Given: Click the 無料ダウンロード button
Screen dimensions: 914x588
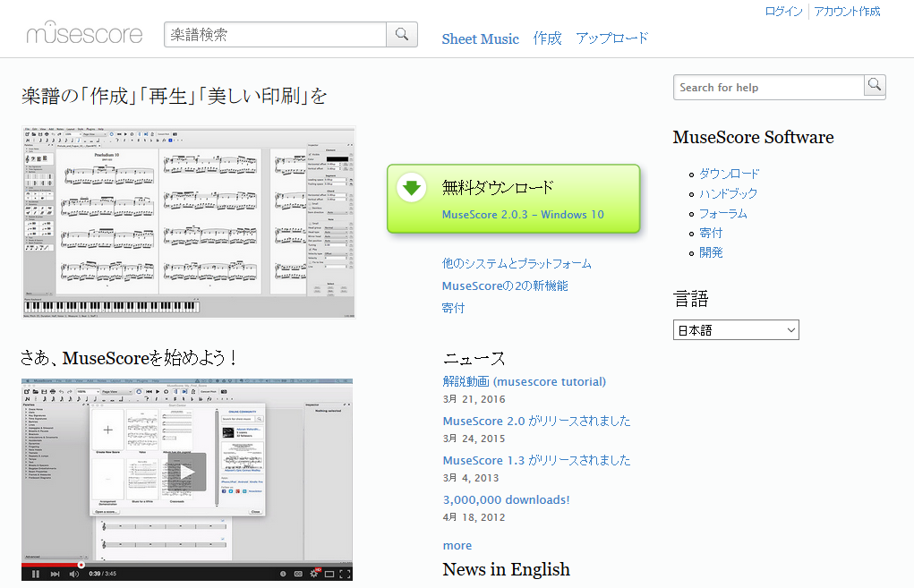Looking at the screenshot, I should 514,199.
